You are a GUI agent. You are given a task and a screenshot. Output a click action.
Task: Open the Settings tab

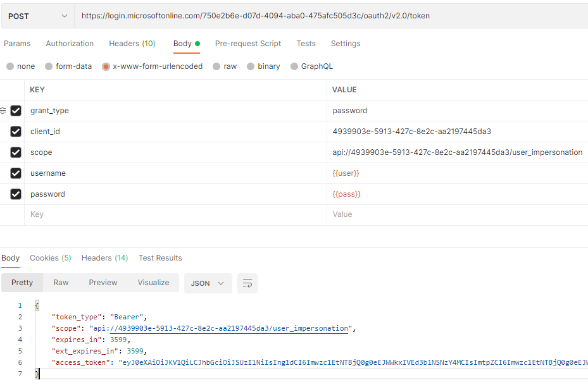[x=346, y=44]
